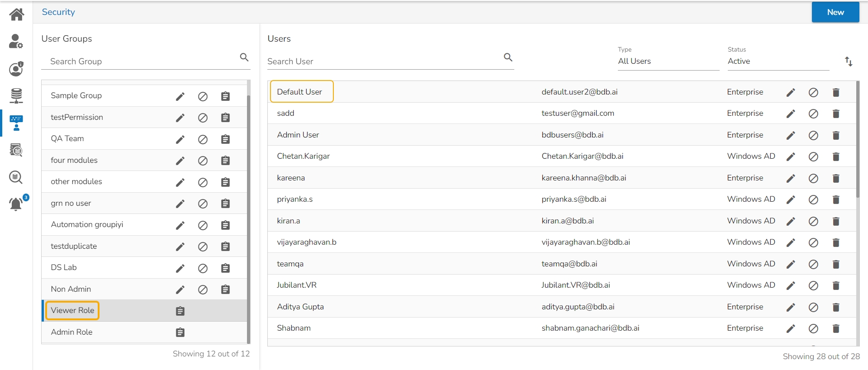The image size is (868, 370).
Task: Click the sort users arrows icon
Action: 849,62
